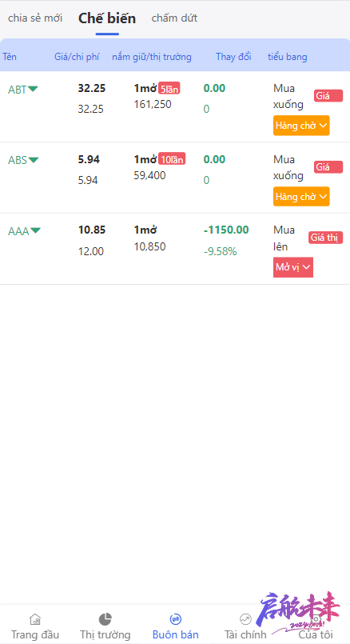Switch to the chia sẻ mới tab
The width and height of the screenshot is (350, 644).
point(35,18)
